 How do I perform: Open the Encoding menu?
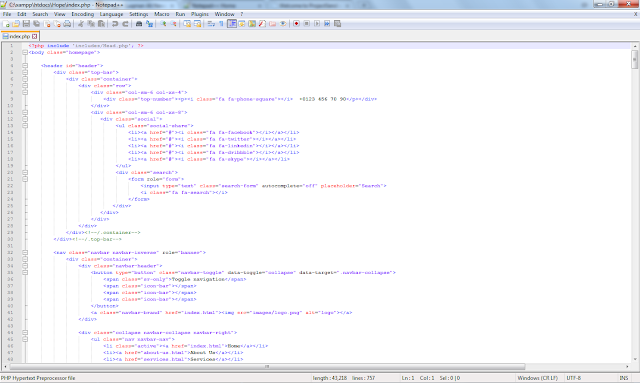tap(82, 14)
